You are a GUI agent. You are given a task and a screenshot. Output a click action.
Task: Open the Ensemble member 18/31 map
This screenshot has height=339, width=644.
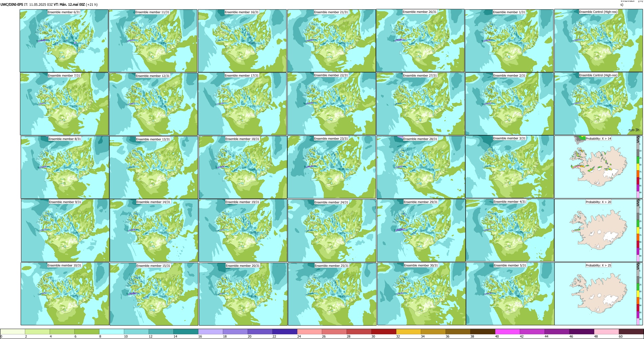[x=243, y=167]
